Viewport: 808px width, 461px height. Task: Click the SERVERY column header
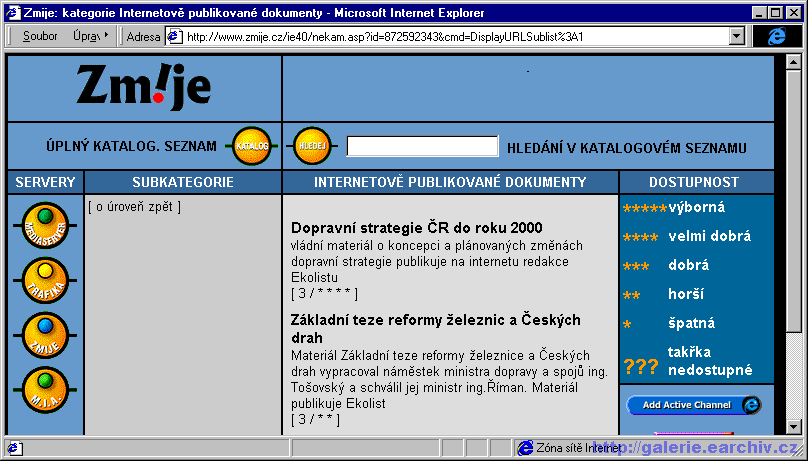tap(45, 182)
